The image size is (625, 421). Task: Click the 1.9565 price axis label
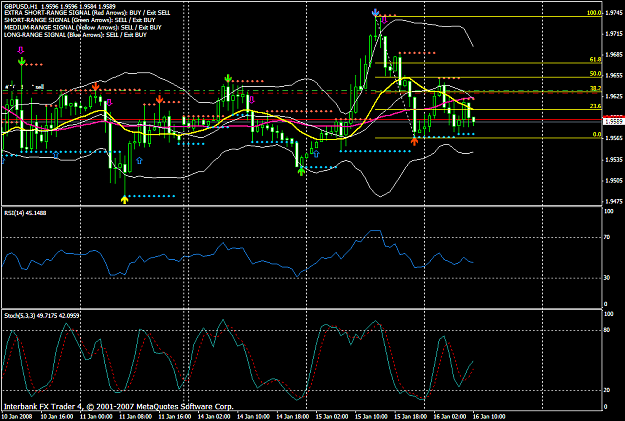[614, 138]
